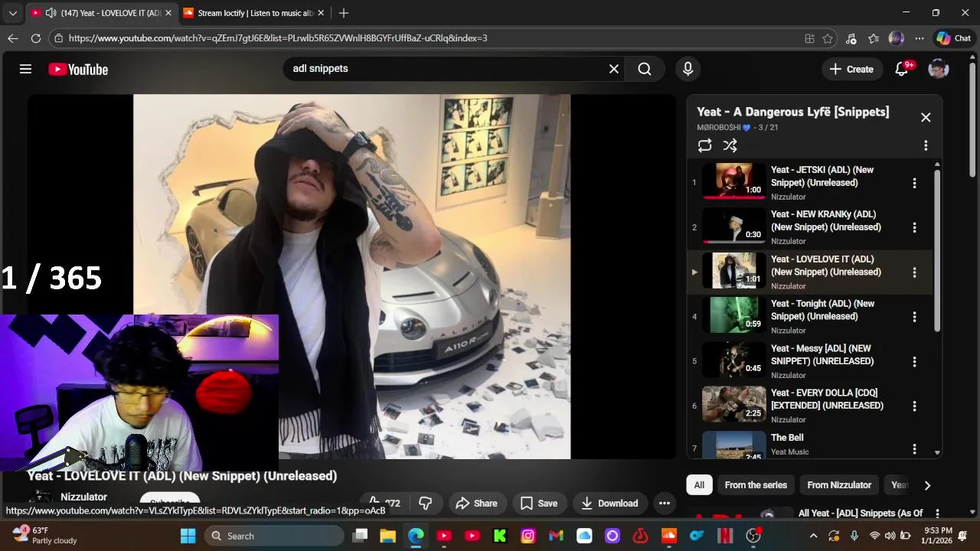
Task: Select Yeat - Messy [ADL] playlist title
Action: (822, 354)
